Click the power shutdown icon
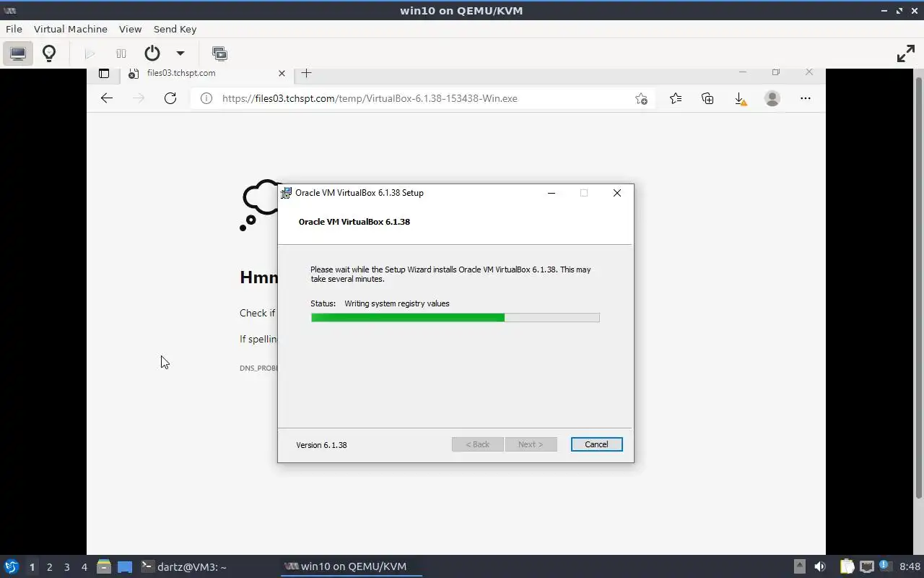Image resolution: width=924 pixels, height=578 pixels. [x=152, y=53]
